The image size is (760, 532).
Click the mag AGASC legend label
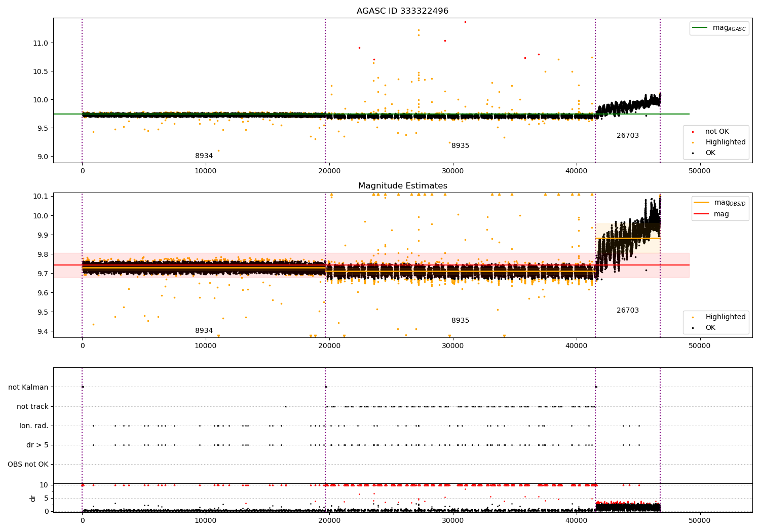(729, 28)
